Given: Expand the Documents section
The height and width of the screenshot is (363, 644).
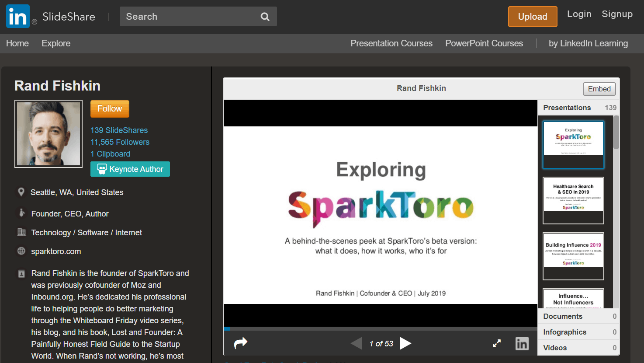Looking at the screenshot, I should [578, 316].
